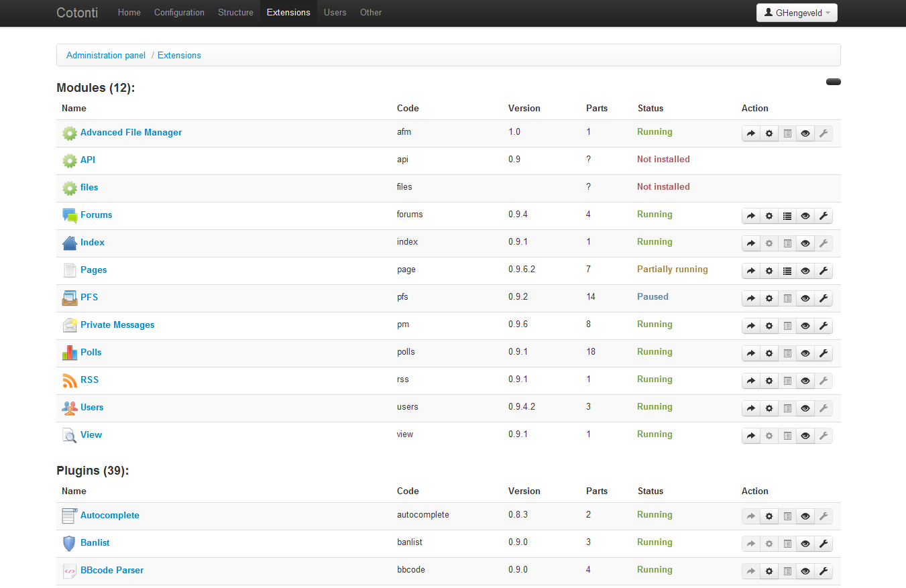Click the wrench icon in the Forums row
Image resolution: width=906 pixels, height=588 pixels.
point(824,216)
